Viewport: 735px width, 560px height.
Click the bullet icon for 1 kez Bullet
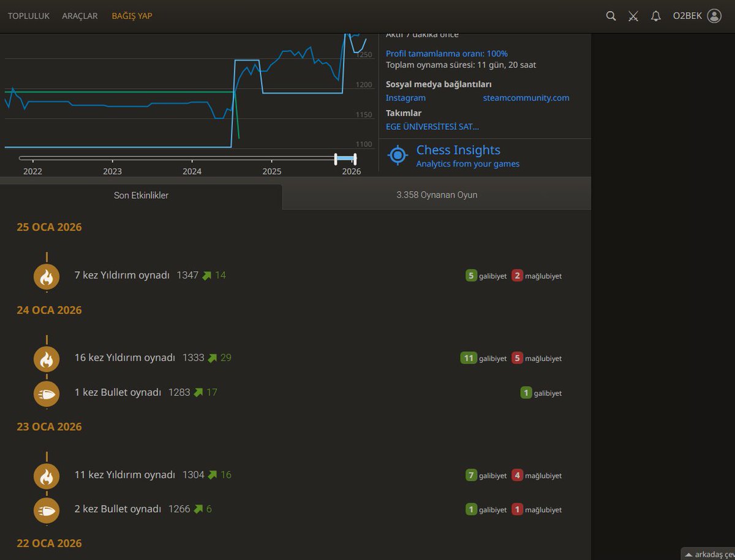[47, 393]
